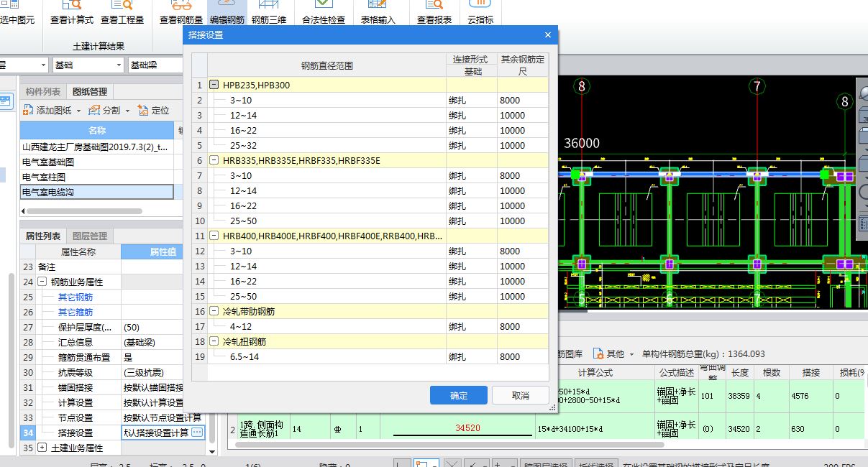This screenshot has width=868, height=467.
Task: Switch to 图层管理 tab
Action: point(90,236)
